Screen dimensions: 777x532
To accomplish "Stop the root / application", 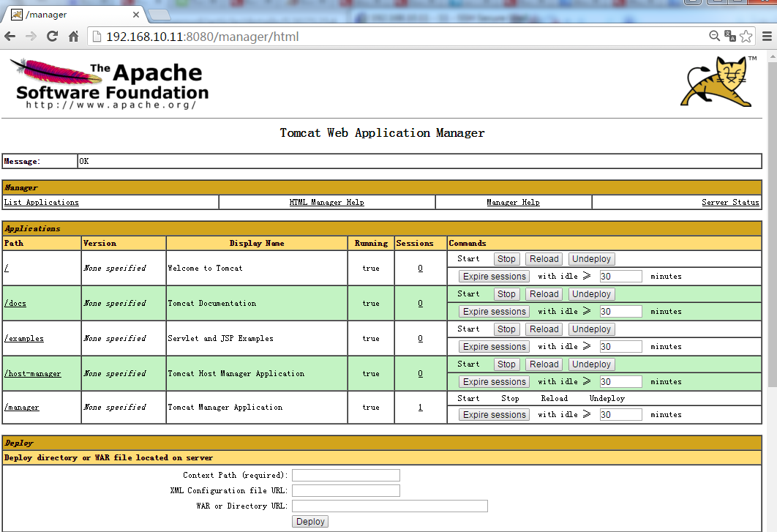I will pos(506,259).
